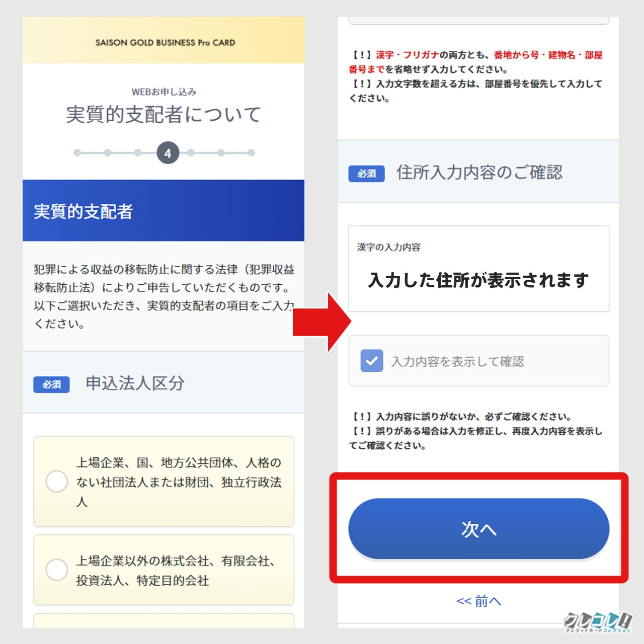
Task: Click the 必須 badge next to 申込法人区分
Action: click(x=51, y=384)
